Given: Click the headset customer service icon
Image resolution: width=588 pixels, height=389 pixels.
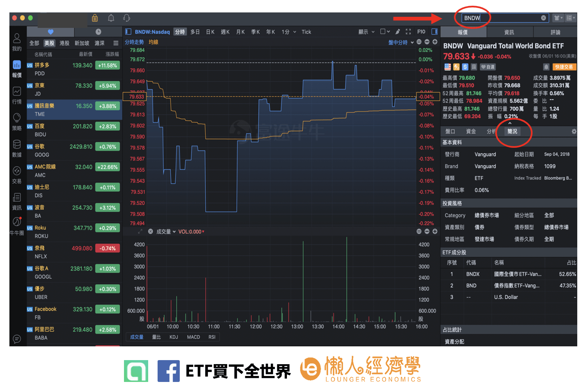Looking at the screenshot, I should click(x=126, y=18).
